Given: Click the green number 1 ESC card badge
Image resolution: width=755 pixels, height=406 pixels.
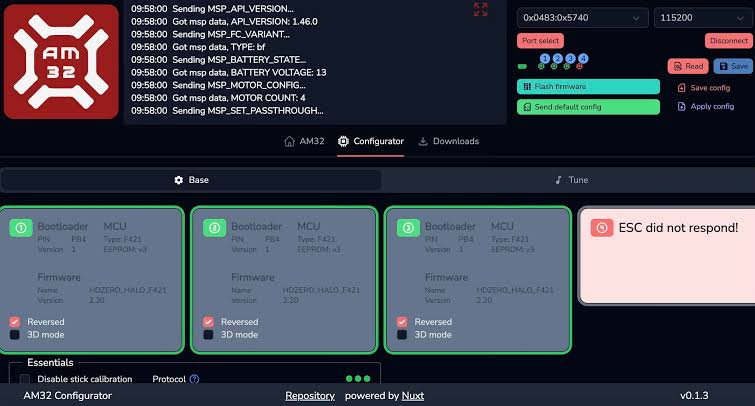Looking at the screenshot, I should point(21,228).
